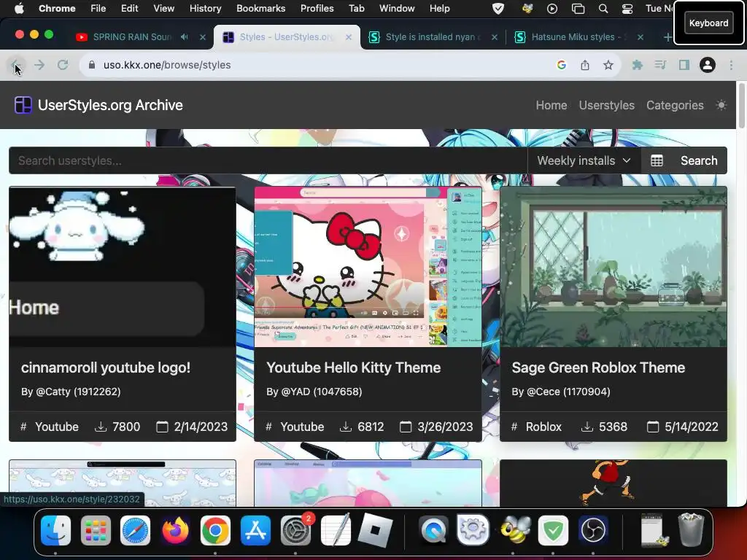747x560 pixels.
Task: Reload the page with the refresh icon
Action: click(63, 65)
